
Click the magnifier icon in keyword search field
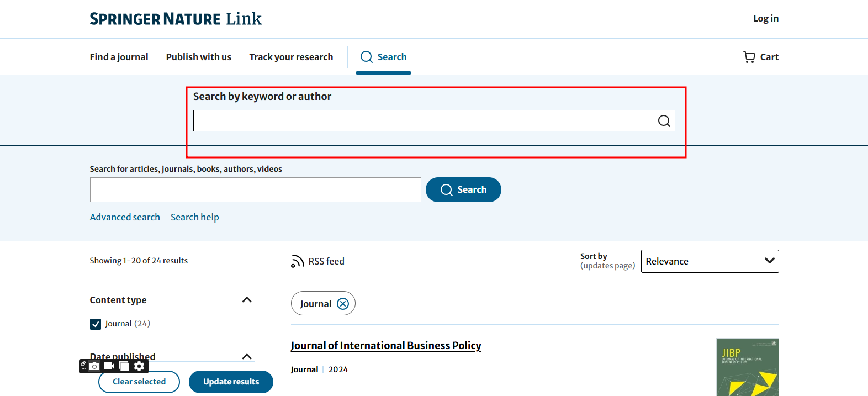664,121
